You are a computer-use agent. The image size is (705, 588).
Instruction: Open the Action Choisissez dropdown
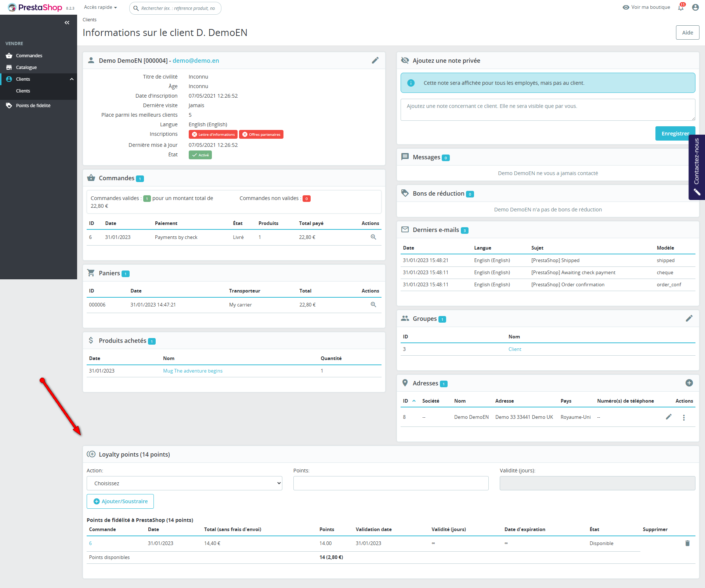click(184, 483)
